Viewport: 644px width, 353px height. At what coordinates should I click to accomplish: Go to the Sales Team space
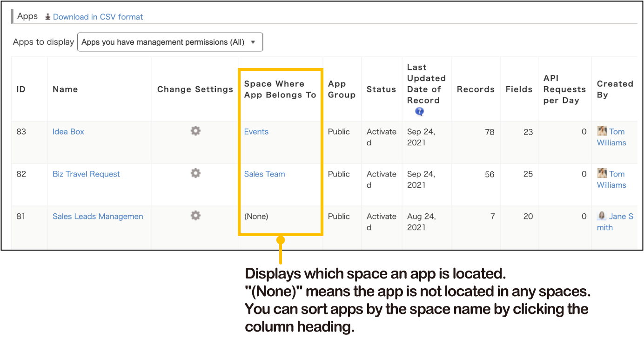tap(264, 174)
